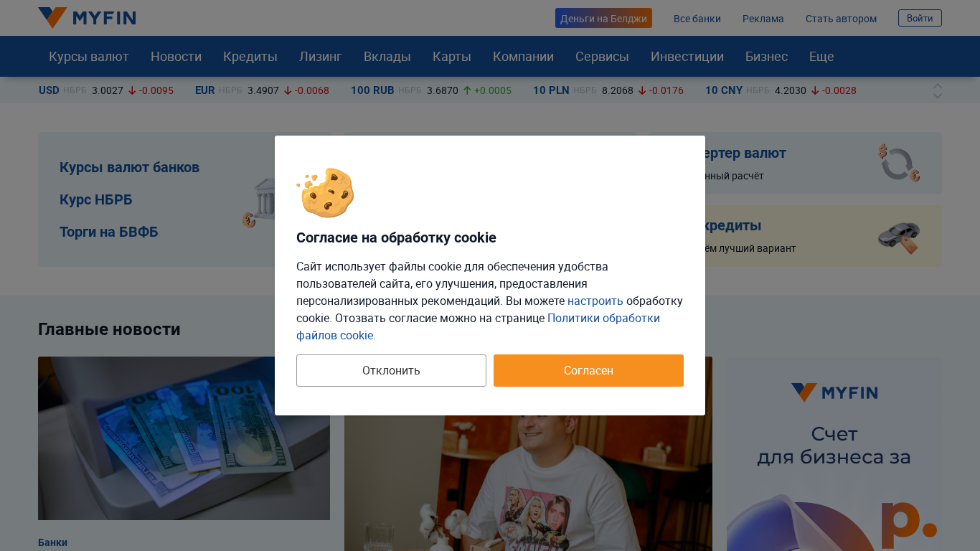Screen dimensions: 980x551
Task: Open the Курсы валют menu
Action: pyautogui.click(x=89, y=57)
